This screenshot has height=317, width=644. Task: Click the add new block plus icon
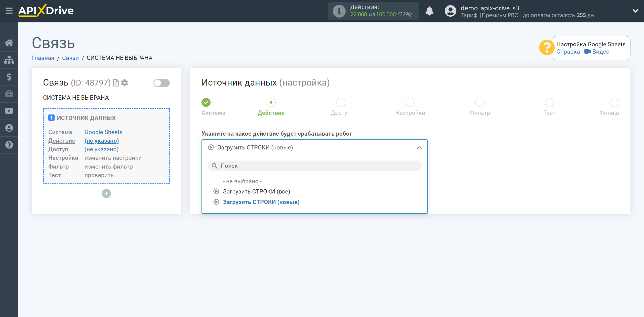click(106, 193)
